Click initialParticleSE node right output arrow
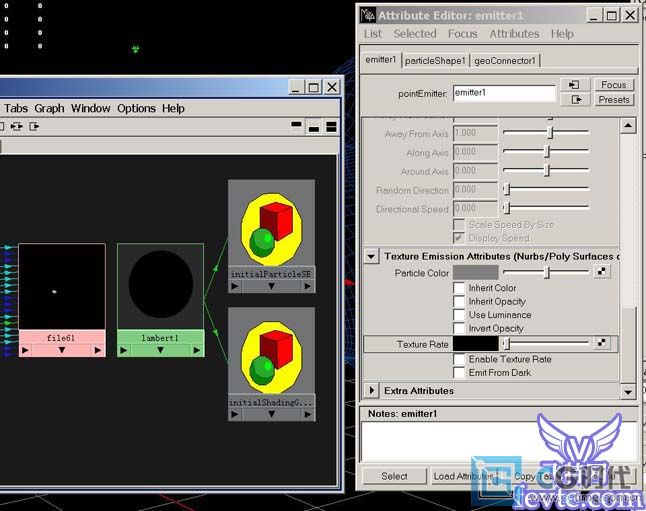The image size is (646, 511). [308, 286]
